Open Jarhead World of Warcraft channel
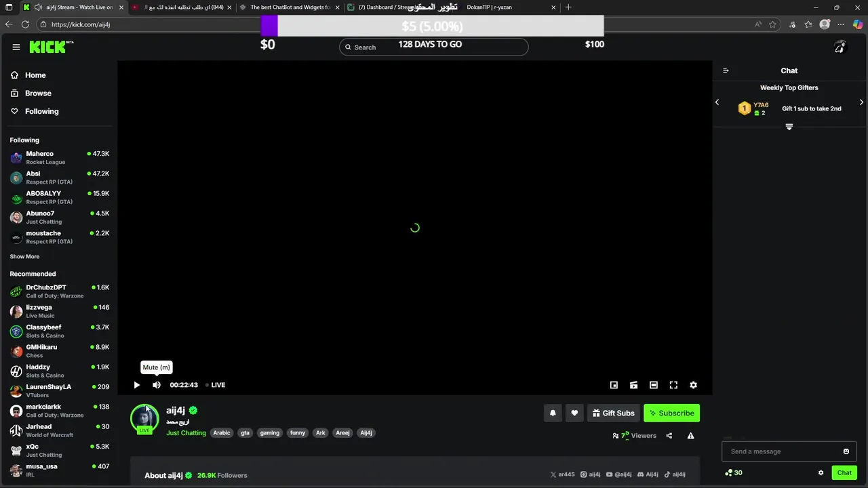The image size is (868, 488). pyautogui.click(x=60, y=430)
